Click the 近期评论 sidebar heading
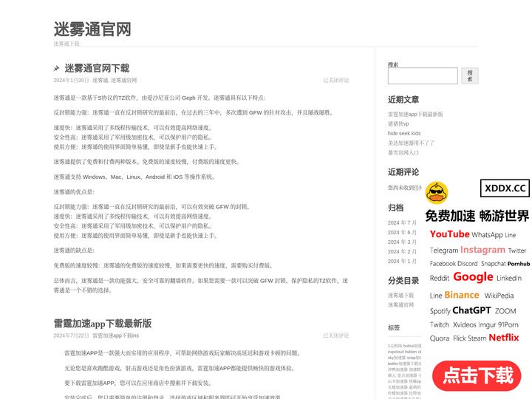 (x=403, y=172)
